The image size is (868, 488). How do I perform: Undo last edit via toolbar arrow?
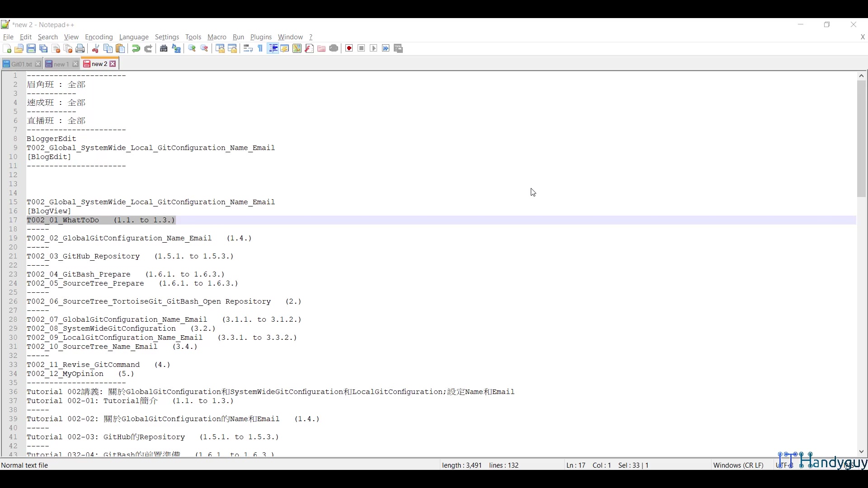136,48
